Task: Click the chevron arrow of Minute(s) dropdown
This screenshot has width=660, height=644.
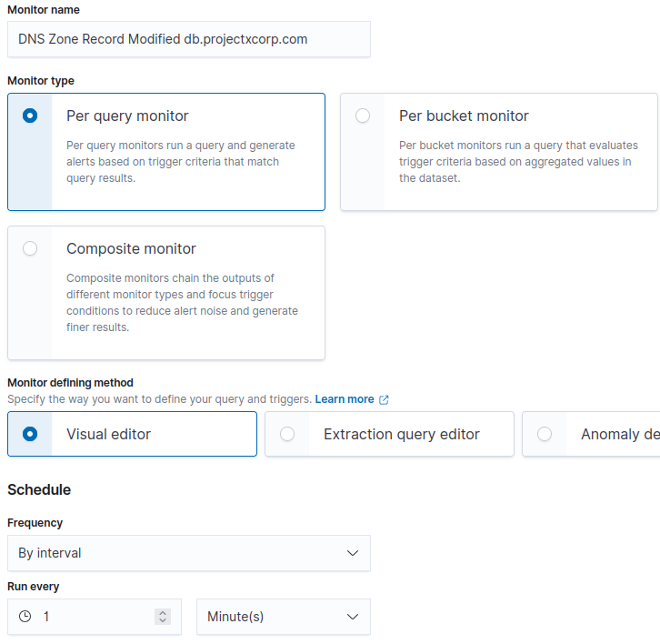Action: (x=353, y=617)
